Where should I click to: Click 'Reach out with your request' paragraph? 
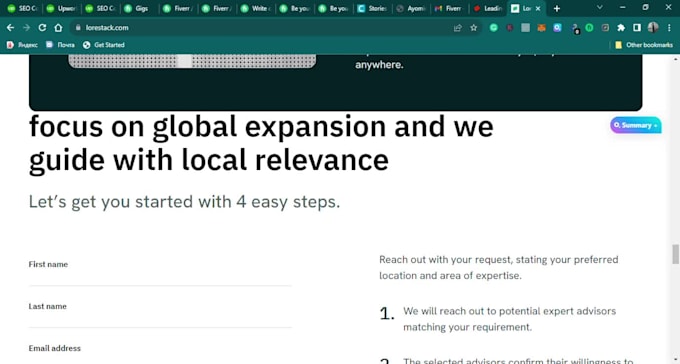(x=499, y=267)
